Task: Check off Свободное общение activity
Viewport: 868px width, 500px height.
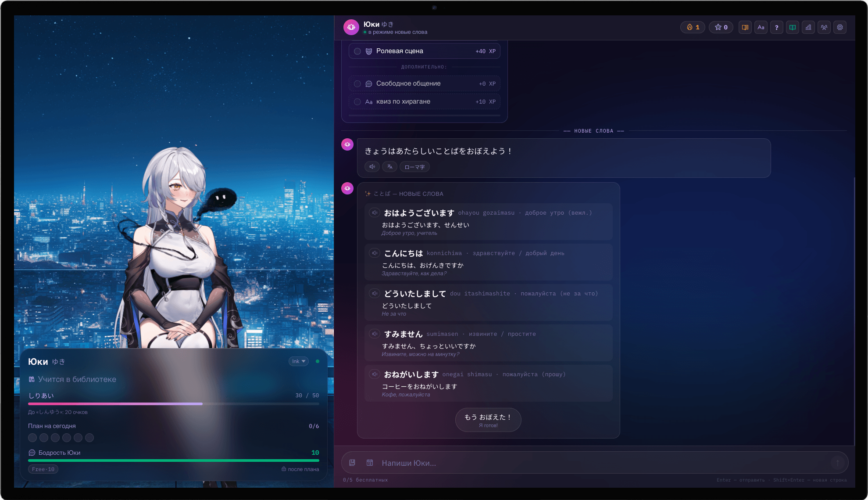Action: tap(357, 83)
